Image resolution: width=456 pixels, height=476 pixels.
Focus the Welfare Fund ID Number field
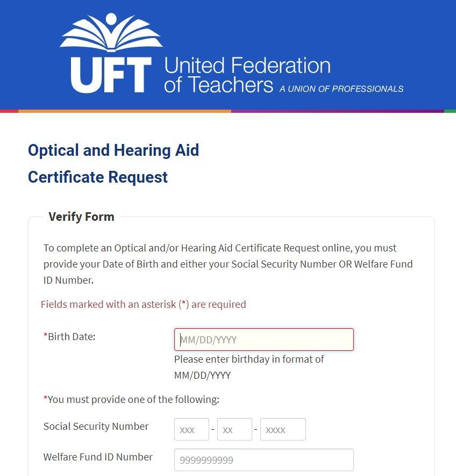pos(263,460)
